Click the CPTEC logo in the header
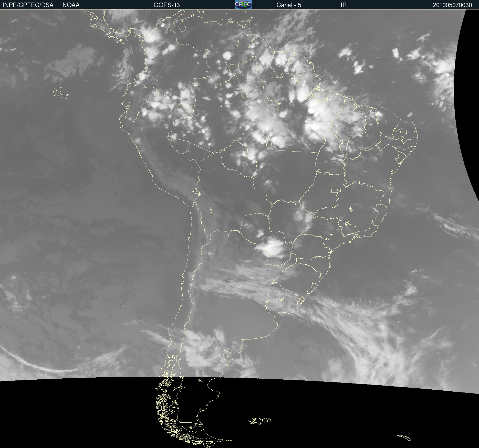The width and height of the screenshot is (479, 448). (243, 5)
